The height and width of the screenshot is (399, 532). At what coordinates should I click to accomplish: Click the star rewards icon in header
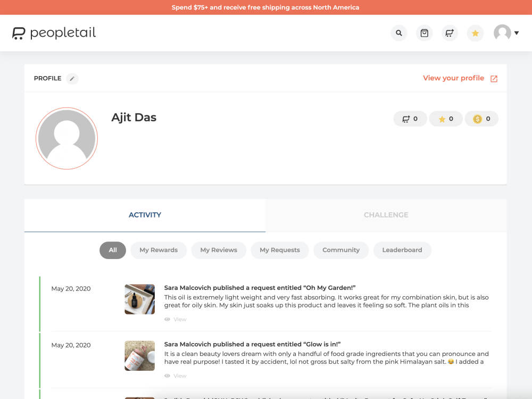pos(475,33)
